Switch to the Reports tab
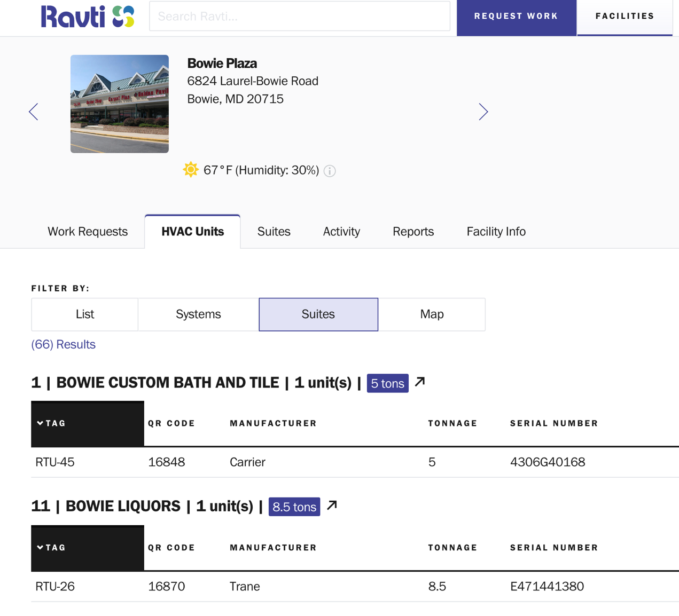679x616 pixels. (x=413, y=232)
